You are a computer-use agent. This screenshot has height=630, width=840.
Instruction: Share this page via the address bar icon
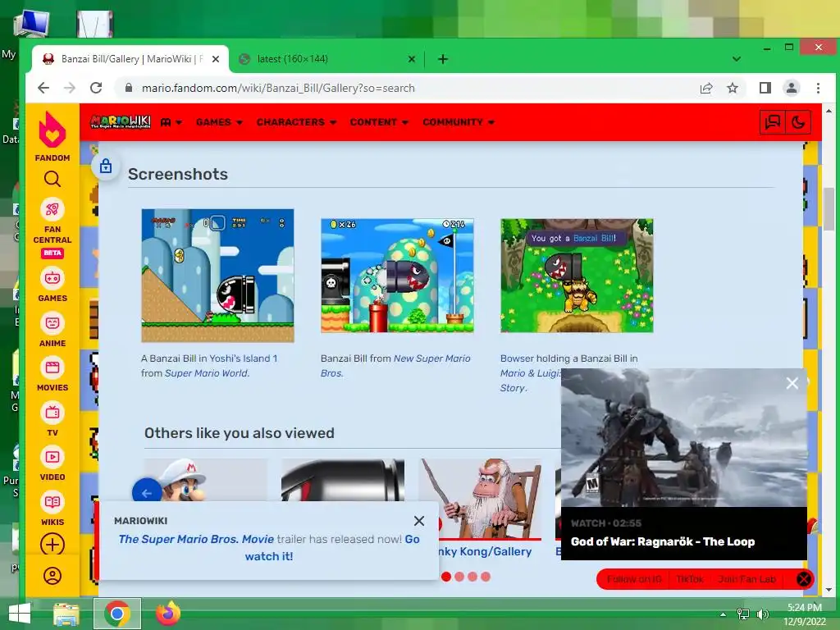tap(706, 88)
